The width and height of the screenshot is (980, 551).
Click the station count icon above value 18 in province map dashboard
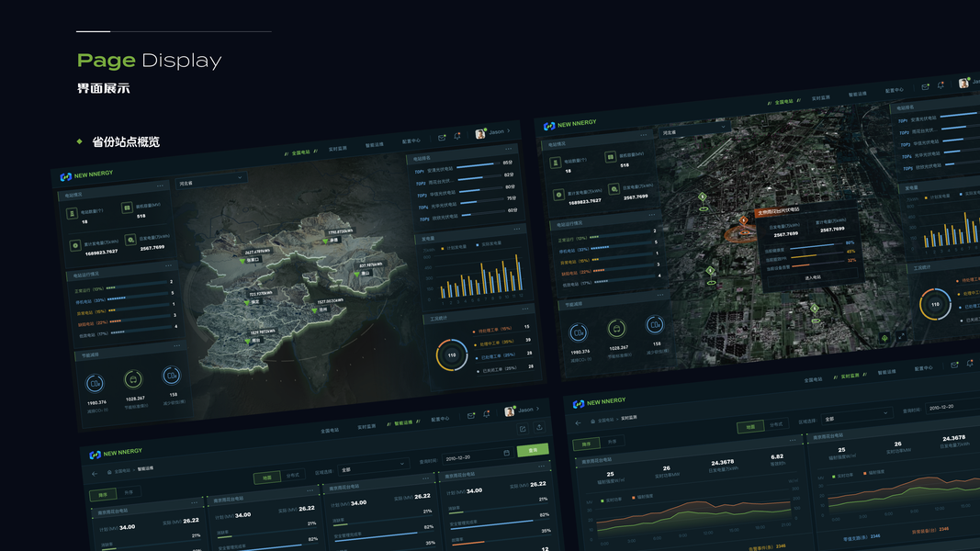[x=72, y=214]
